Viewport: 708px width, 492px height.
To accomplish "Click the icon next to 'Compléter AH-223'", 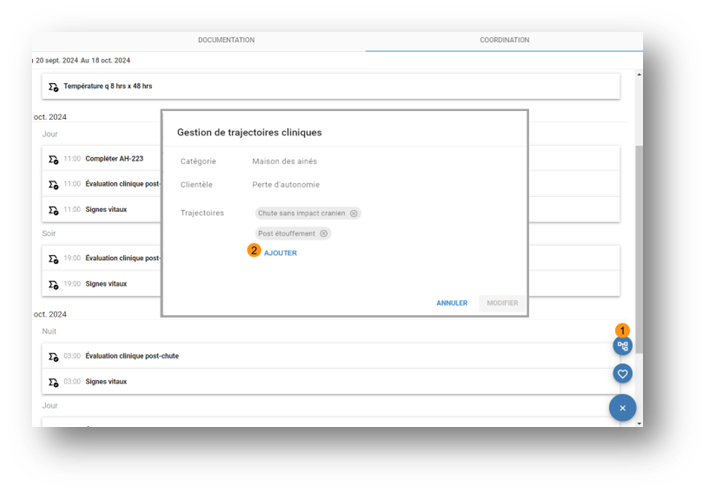I will click(53, 159).
